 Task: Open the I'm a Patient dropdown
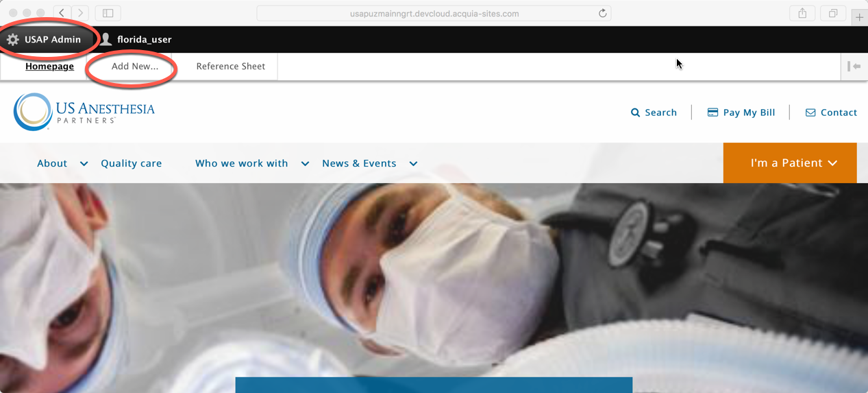coord(790,163)
